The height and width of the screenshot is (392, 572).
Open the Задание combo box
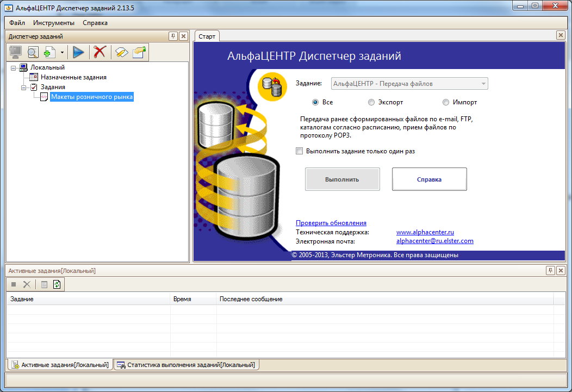tap(409, 84)
